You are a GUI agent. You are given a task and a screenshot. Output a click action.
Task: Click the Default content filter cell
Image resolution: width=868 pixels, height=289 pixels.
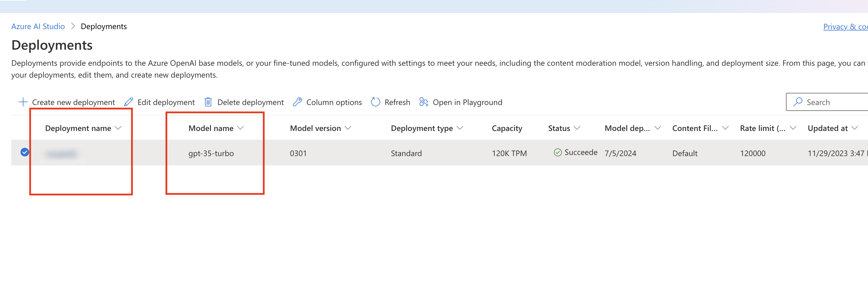685,154
